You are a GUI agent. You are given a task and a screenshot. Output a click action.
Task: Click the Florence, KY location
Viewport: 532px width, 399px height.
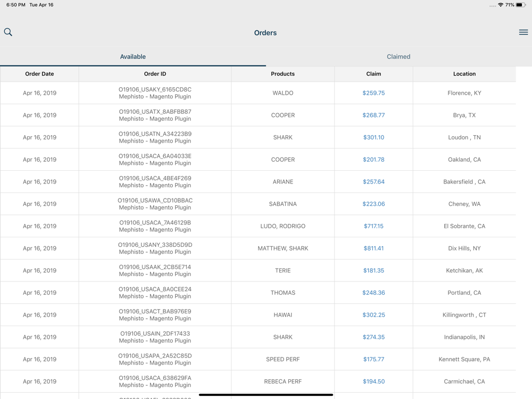[464, 93]
